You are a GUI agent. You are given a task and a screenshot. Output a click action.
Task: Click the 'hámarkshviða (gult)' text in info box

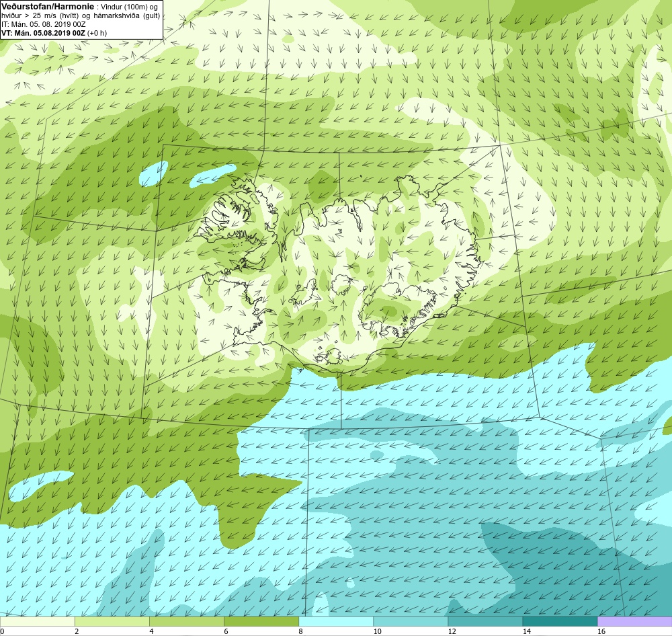[127, 16]
